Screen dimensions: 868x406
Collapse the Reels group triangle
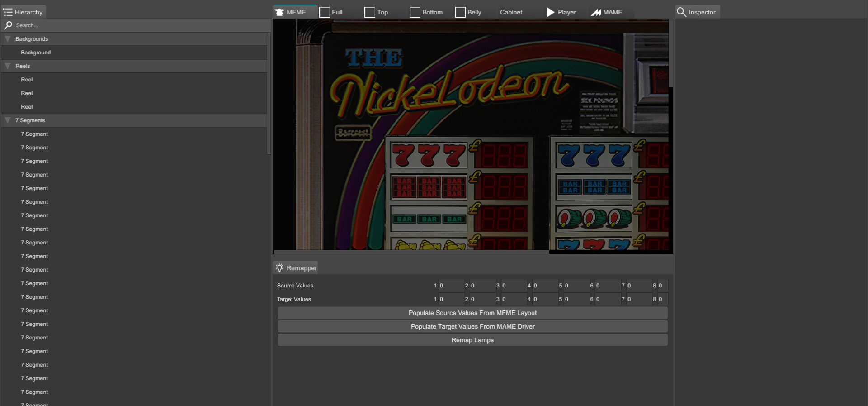coord(8,66)
